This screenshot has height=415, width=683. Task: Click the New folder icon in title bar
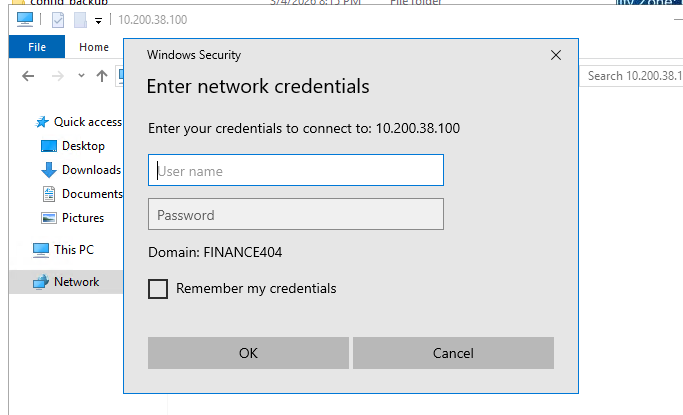tap(79, 20)
